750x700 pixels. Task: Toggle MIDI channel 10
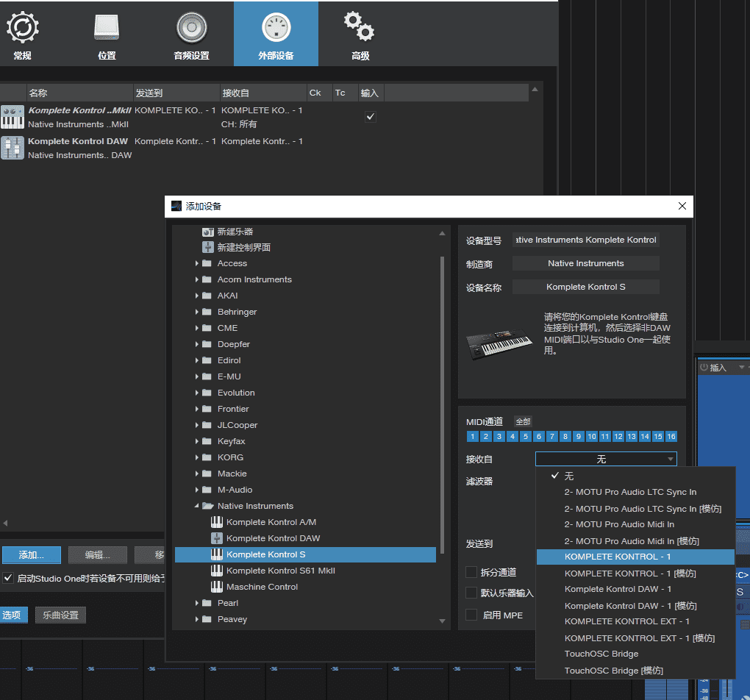[592, 436]
